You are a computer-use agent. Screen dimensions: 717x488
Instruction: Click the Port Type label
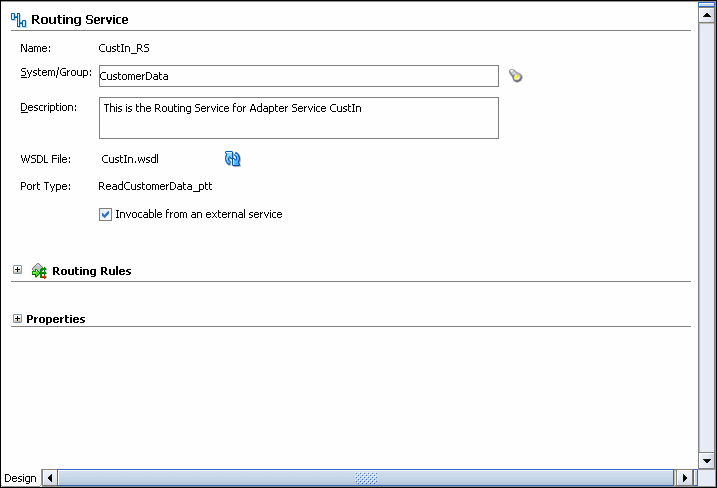point(45,186)
